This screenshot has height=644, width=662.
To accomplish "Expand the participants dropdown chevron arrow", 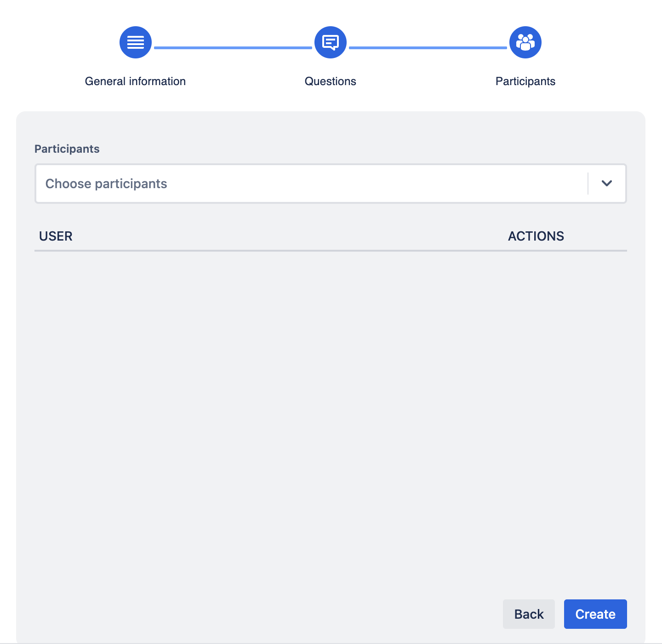I will 607,184.
